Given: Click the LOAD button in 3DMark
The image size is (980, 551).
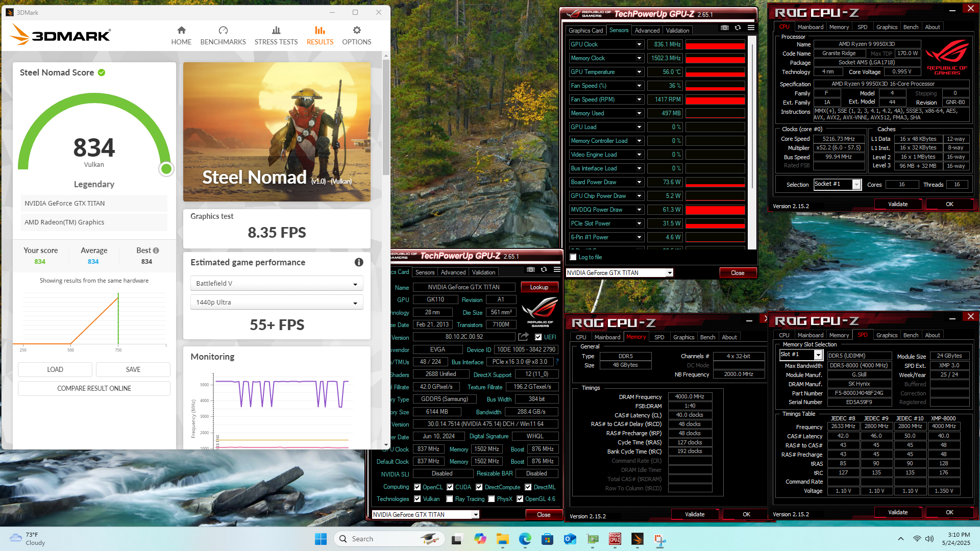Looking at the screenshot, I should pyautogui.click(x=55, y=369).
